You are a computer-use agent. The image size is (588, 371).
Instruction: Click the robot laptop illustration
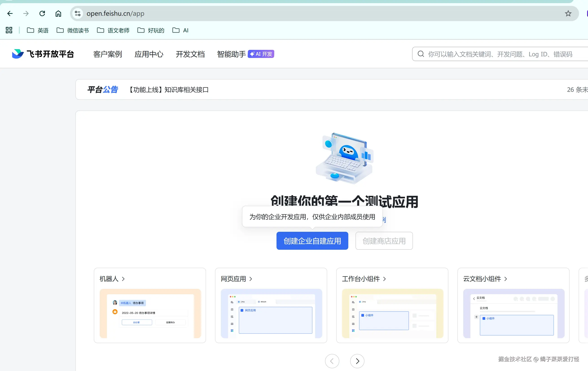[344, 158]
